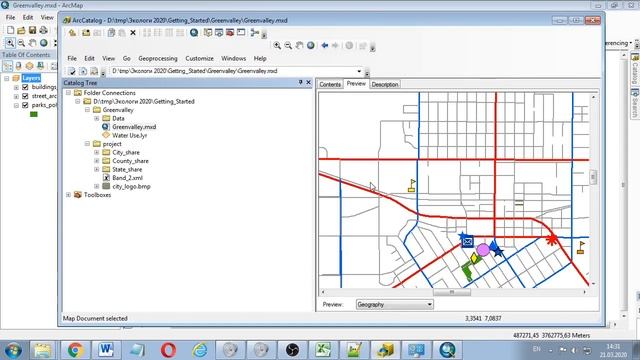This screenshot has height=360, width=640.
Task: Open ModelBuilder icon in ArcCatalog toolbar
Action: (255, 33)
